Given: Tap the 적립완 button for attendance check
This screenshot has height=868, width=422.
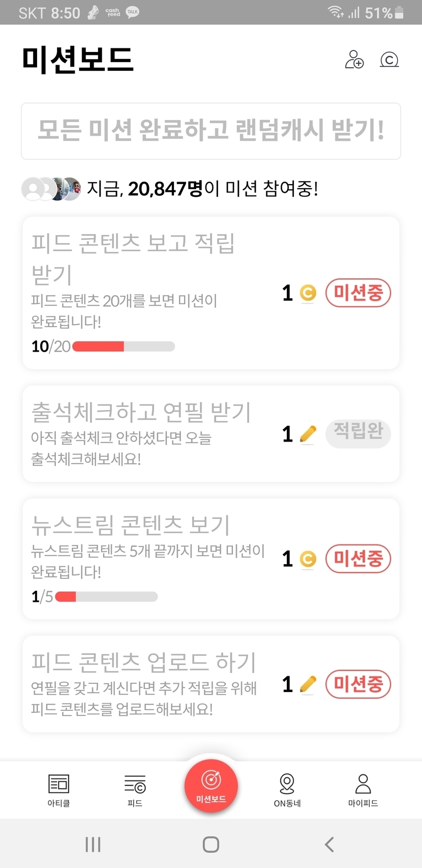Looking at the screenshot, I should click(358, 433).
